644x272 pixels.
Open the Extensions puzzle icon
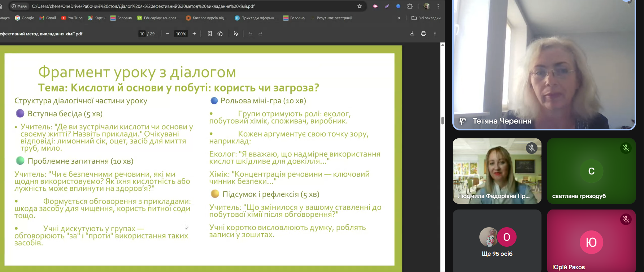tap(410, 6)
